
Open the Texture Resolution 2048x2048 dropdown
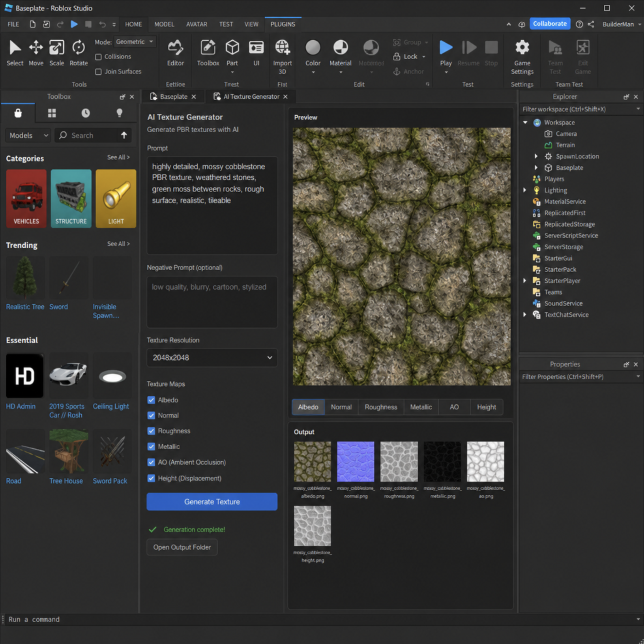click(212, 358)
